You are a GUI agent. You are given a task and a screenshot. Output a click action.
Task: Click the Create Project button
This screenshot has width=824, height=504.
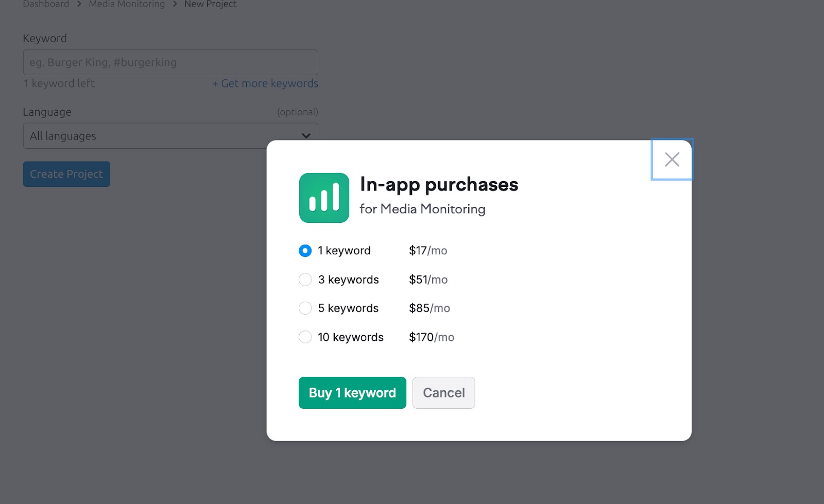[66, 174]
